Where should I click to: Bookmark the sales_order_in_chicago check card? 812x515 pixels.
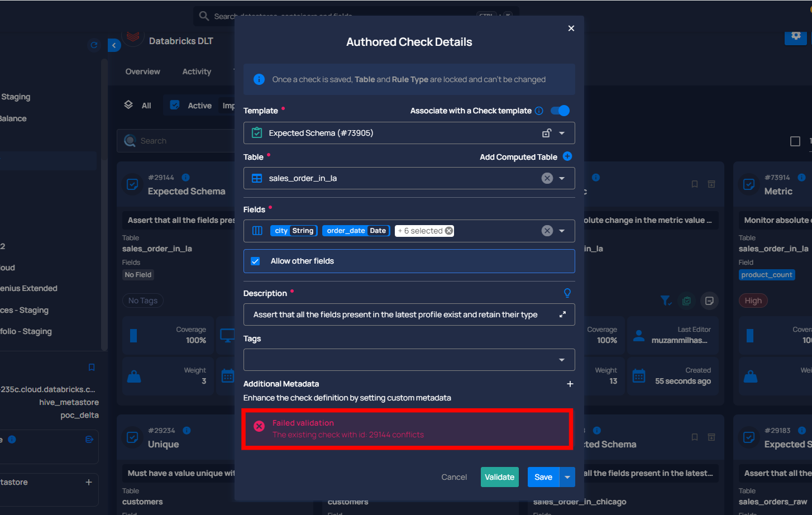[695, 437]
